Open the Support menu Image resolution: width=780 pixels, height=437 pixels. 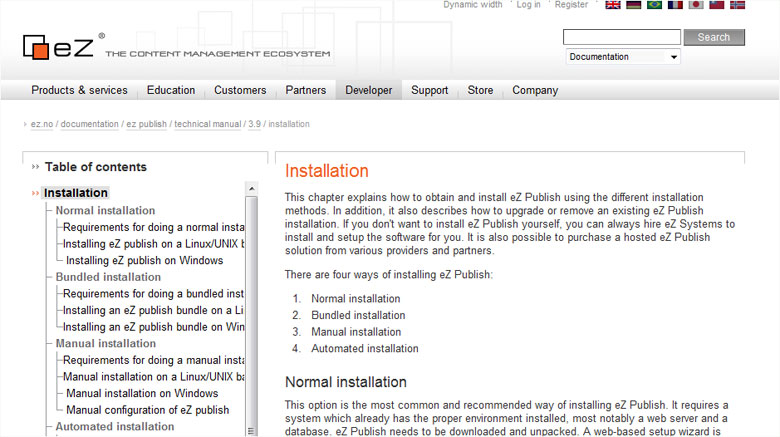(x=429, y=90)
